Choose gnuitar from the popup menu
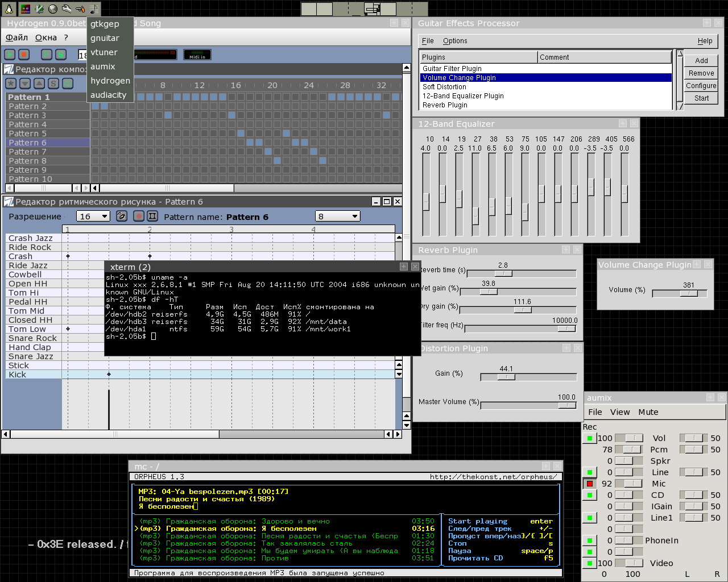 (110, 38)
